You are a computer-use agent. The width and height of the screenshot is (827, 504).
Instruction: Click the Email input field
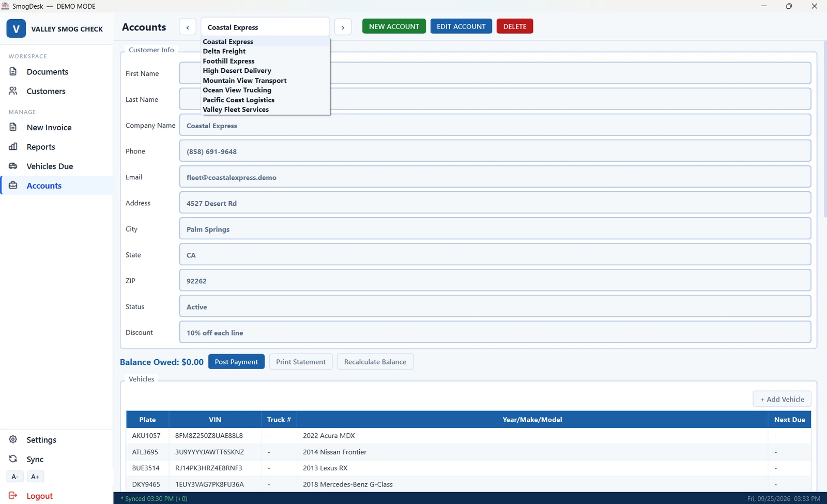point(495,177)
